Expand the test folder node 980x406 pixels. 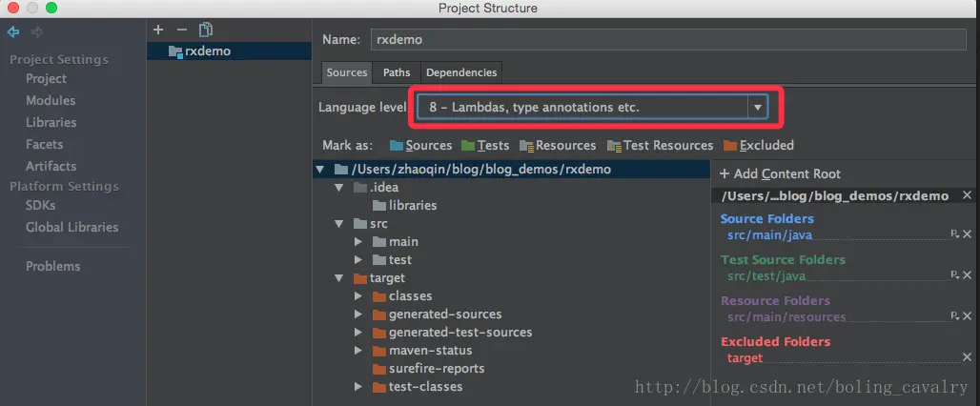[358, 260]
